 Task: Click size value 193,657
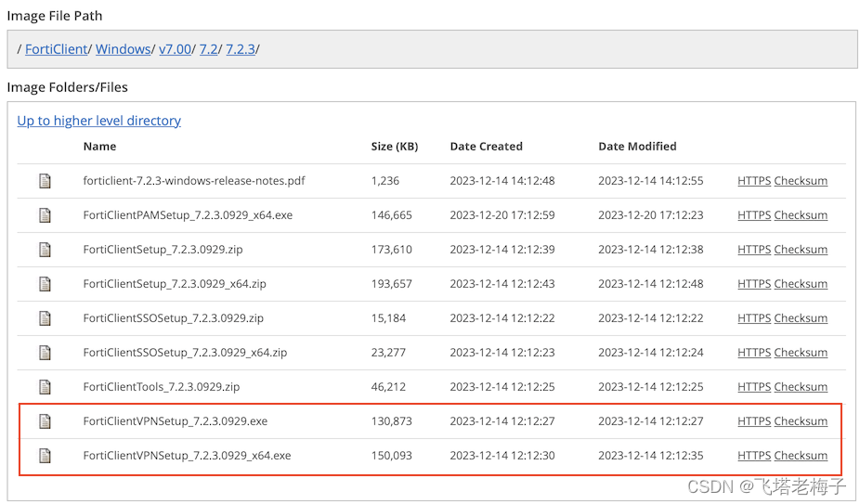[x=392, y=284]
